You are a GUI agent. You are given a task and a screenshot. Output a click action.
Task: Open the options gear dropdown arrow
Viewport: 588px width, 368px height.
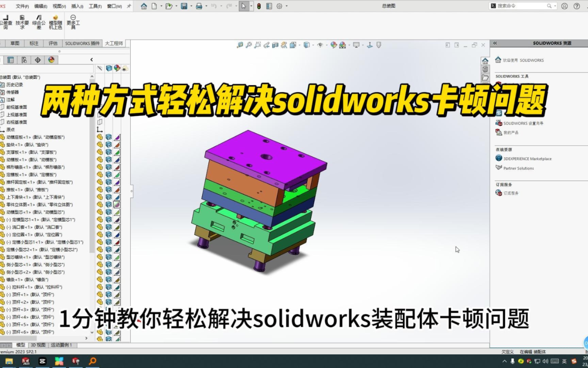click(287, 6)
